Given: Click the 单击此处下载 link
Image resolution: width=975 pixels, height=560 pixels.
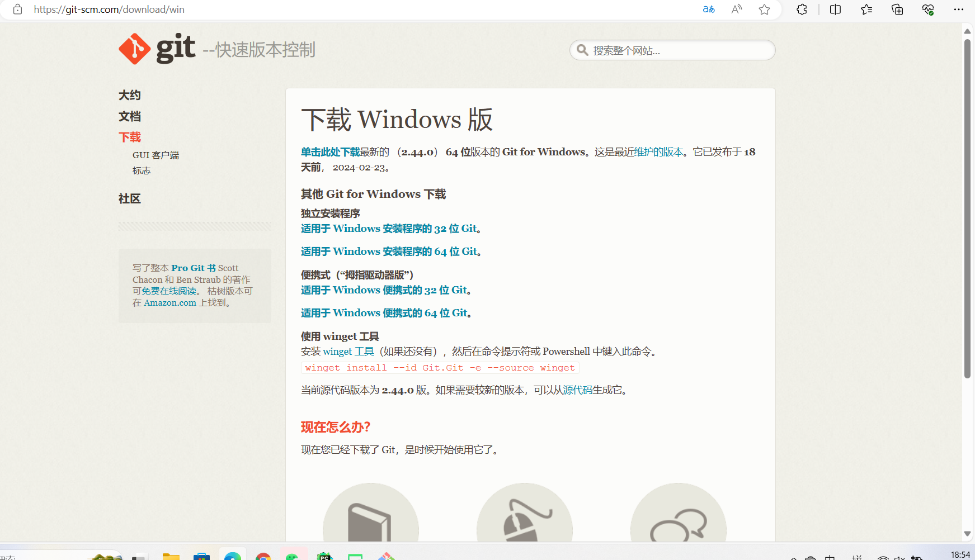Looking at the screenshot, I should click(x=331, y=152).
